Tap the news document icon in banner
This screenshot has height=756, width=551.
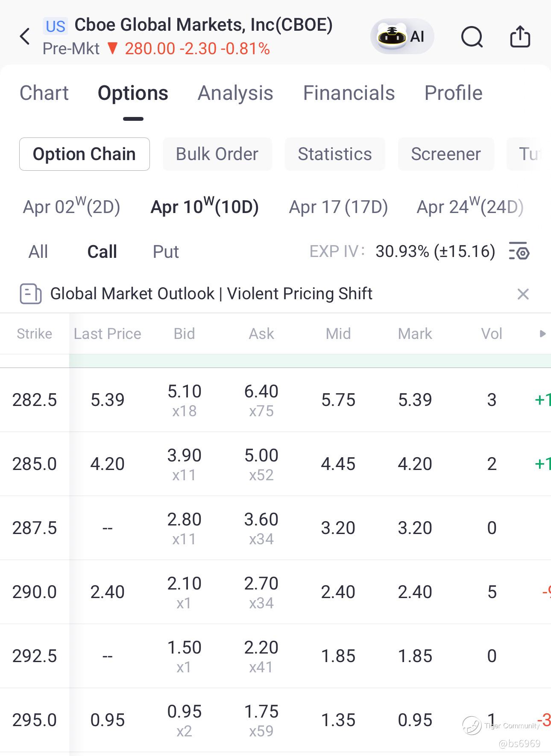30,294
